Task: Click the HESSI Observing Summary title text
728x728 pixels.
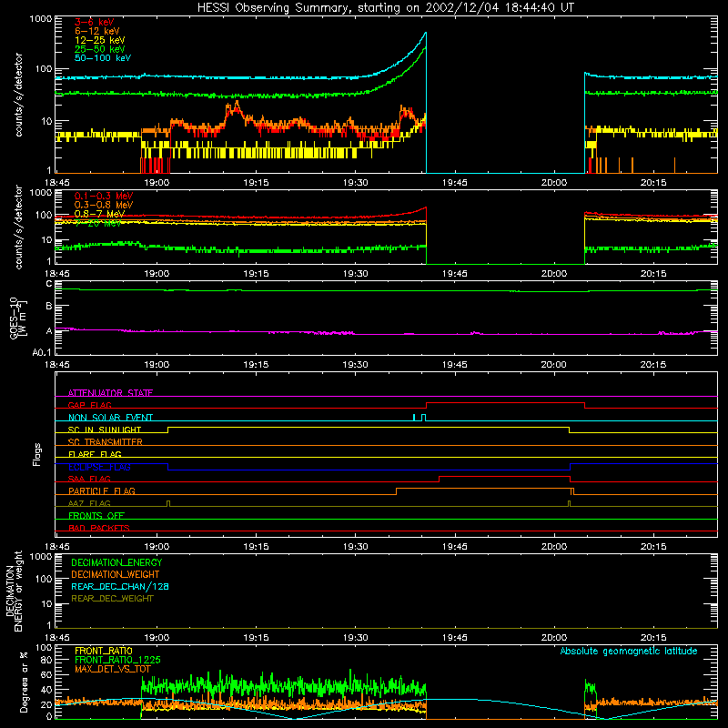Action: click(x=385, y=8)
